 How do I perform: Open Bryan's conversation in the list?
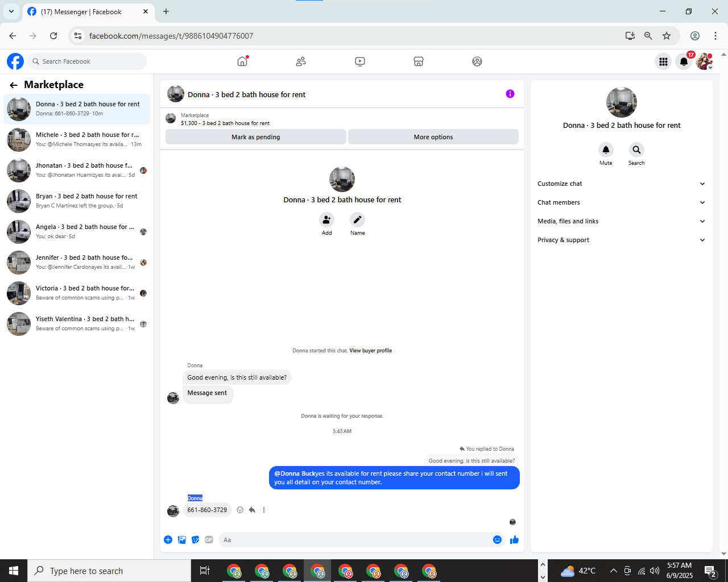click(77, 201)
